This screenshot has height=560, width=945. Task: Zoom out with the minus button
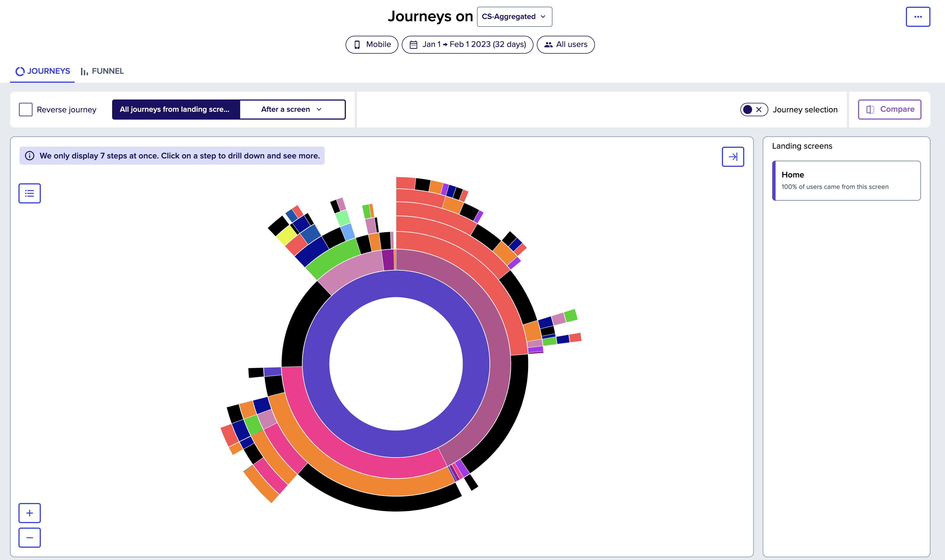29,537
